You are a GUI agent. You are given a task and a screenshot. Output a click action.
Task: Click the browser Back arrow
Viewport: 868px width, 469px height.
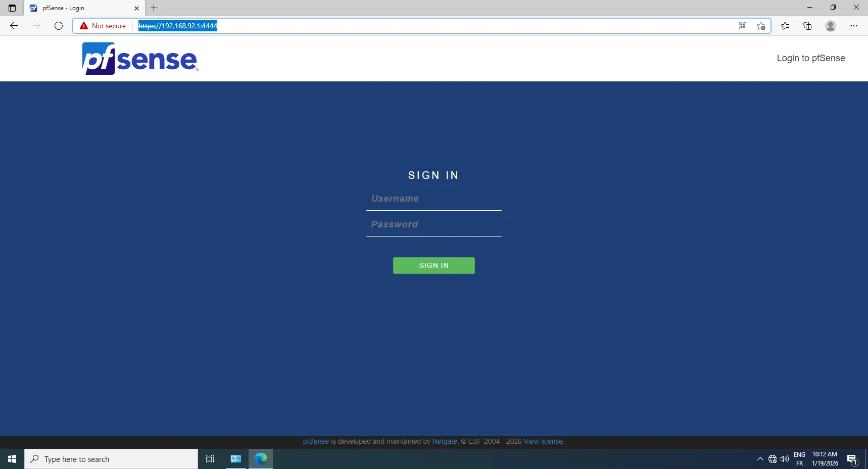tap(14, 26)
